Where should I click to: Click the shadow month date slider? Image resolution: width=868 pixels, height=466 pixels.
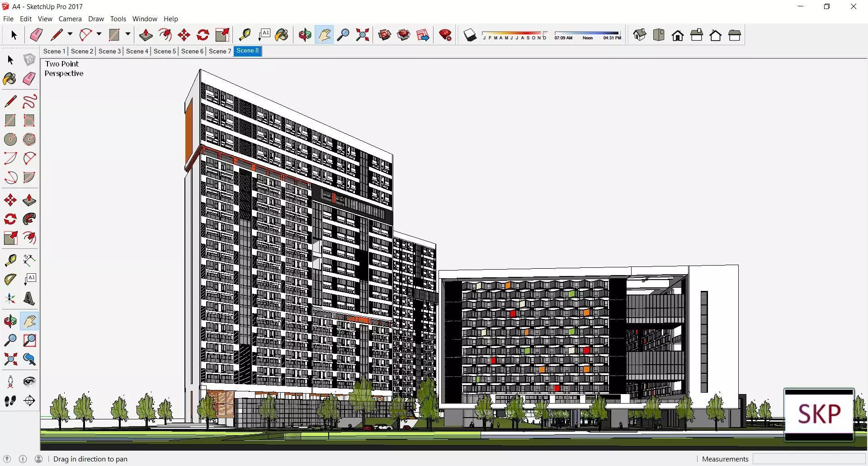point(514,35)
